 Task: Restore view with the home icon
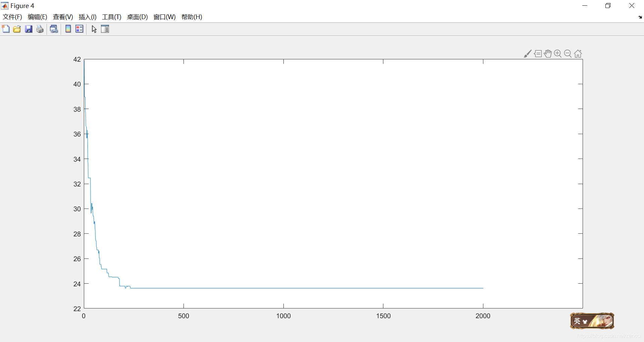click(578, 54)
